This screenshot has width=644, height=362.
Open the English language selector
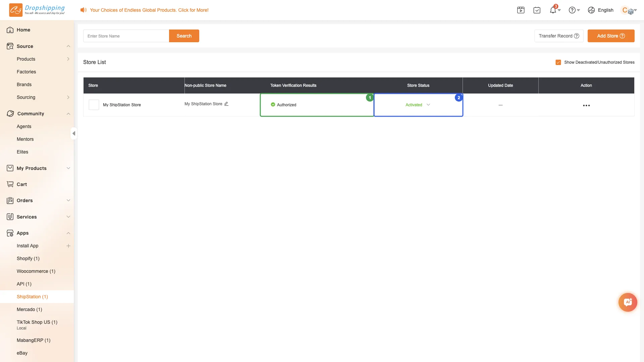(x=601, y=10)
